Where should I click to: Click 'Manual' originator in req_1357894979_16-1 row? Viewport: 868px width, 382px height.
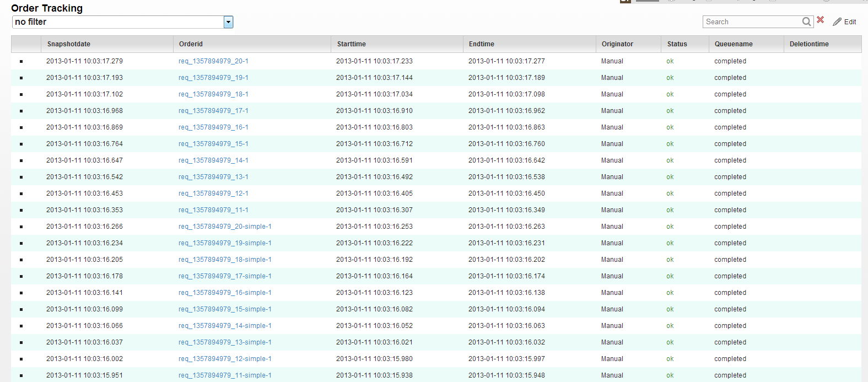click(612, 127)
